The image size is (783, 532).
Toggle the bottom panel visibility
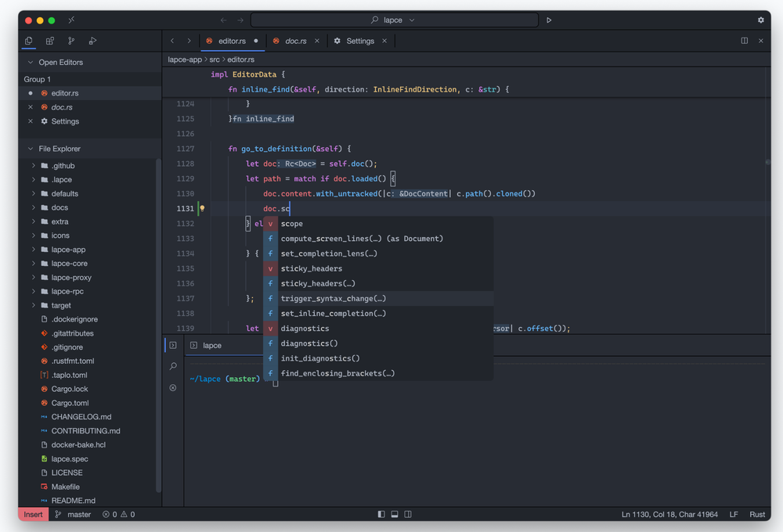pyautogui.click(x=395, y=514)
